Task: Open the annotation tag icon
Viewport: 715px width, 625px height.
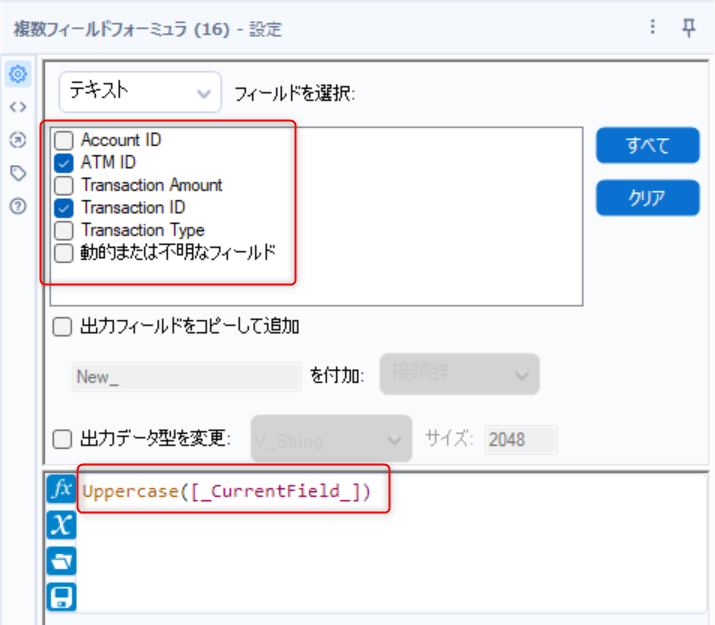Action: coord(18,173)
